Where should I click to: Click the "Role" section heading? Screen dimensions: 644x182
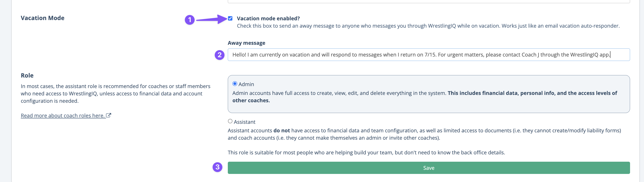click(27, 76)
